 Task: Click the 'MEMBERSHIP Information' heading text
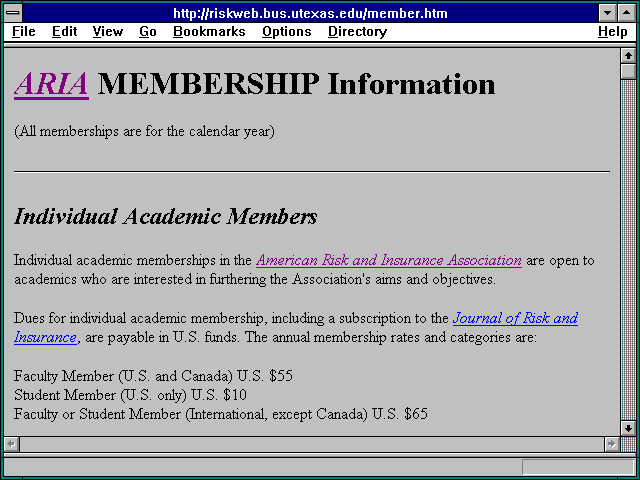tap(296, 84)
